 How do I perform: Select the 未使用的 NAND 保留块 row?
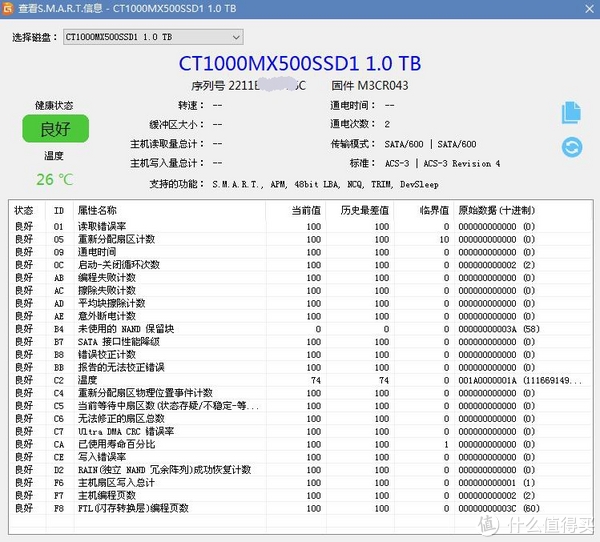[x=300, y=329]
